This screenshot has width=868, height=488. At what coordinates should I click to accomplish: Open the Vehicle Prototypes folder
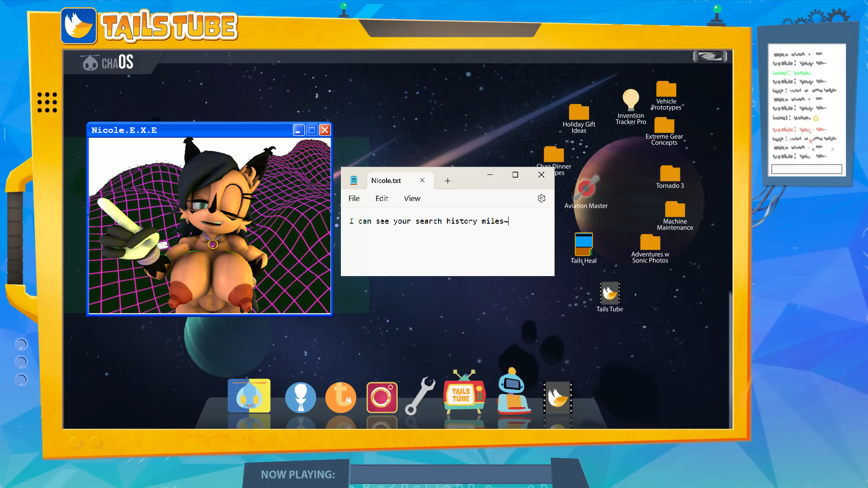point(666,89)
